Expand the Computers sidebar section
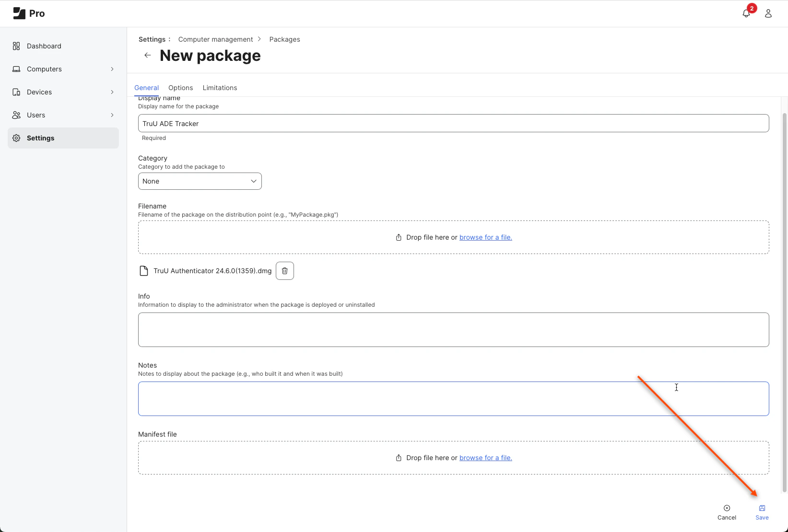Viewport: 788px width, 532px height. point(112,69)
